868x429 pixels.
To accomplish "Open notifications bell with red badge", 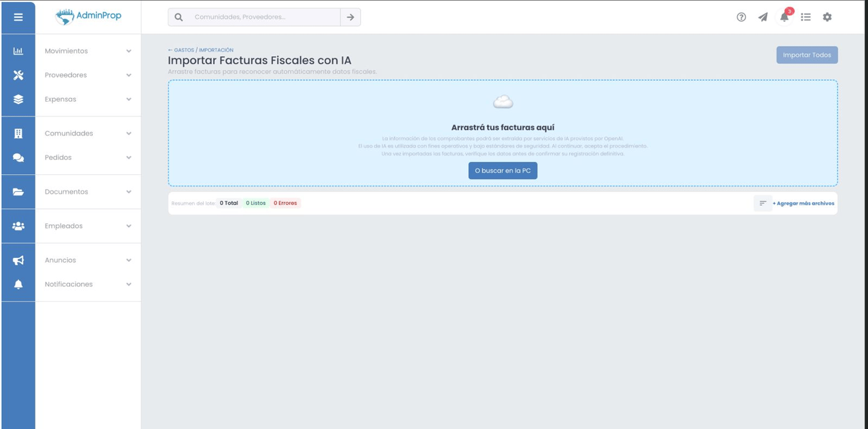I will [785, 16].
